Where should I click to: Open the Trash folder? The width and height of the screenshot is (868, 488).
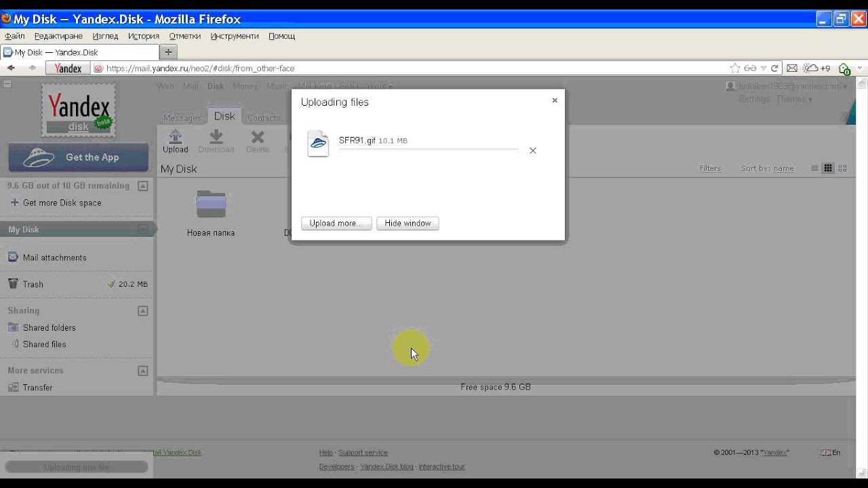click(33, 284)
